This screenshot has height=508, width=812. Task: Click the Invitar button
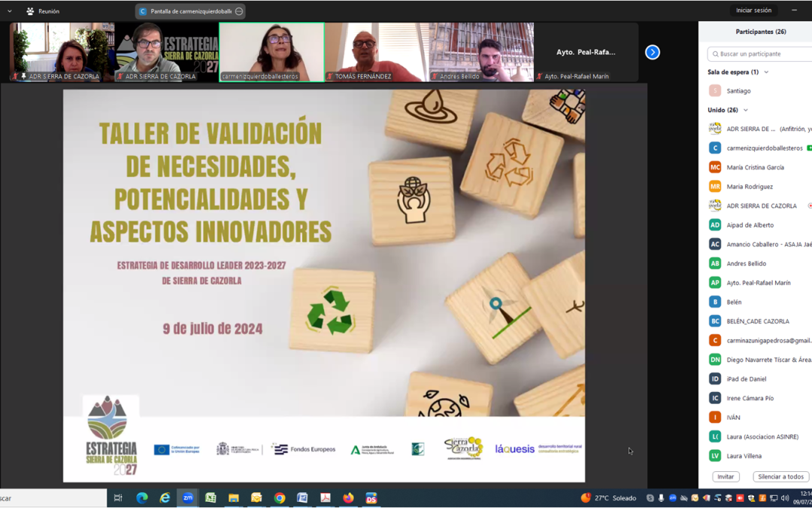point(726,476)
